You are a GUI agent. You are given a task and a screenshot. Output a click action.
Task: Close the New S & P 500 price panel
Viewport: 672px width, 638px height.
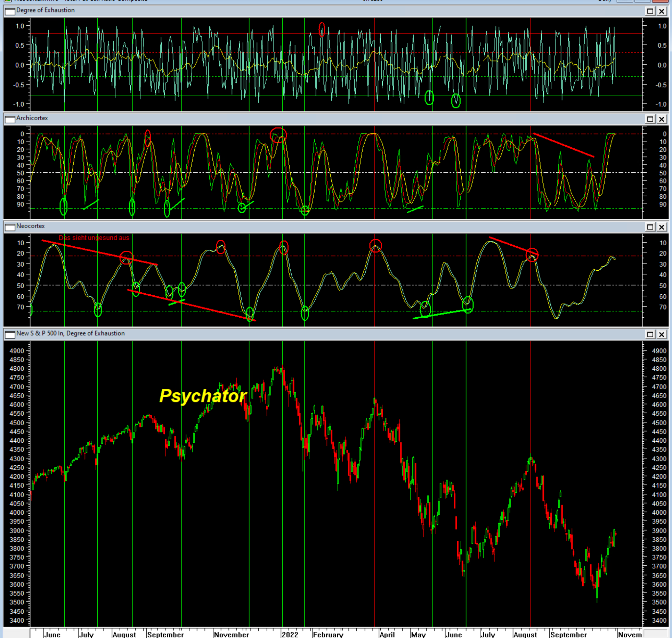[662, 334]
